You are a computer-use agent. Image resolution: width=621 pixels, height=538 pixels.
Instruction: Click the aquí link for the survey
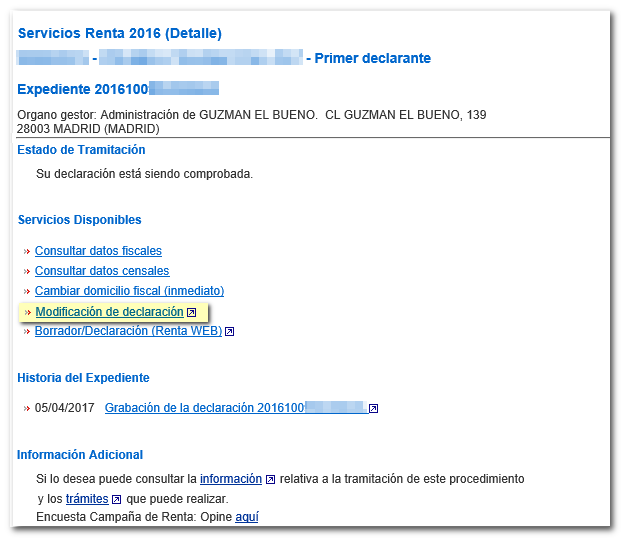[246, 517]
